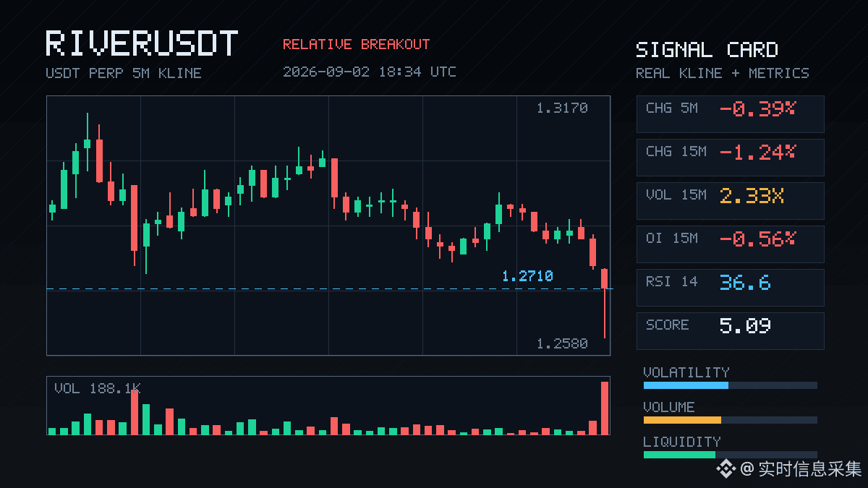The image size is (868, 488).
Task: Select the RIVERUSDT symbol title
Action: point(142,43)
